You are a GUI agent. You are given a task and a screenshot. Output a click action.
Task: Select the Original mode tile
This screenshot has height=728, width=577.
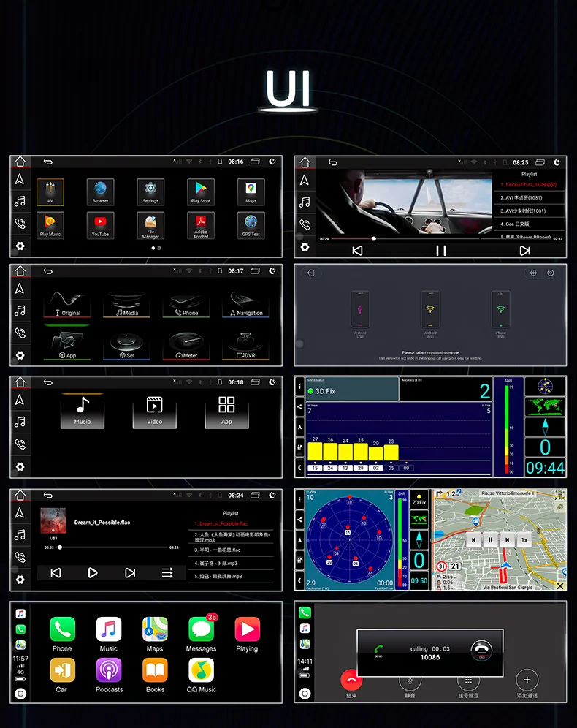(66, 305)
